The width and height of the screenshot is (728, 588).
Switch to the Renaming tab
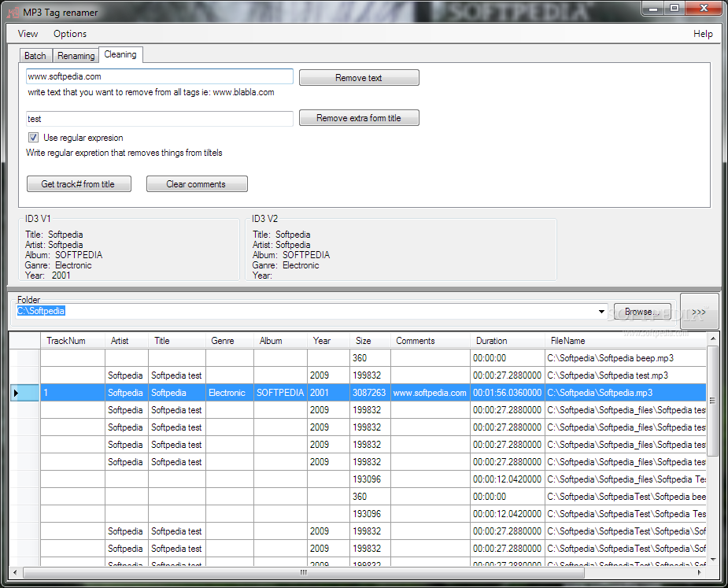[76, 56]
